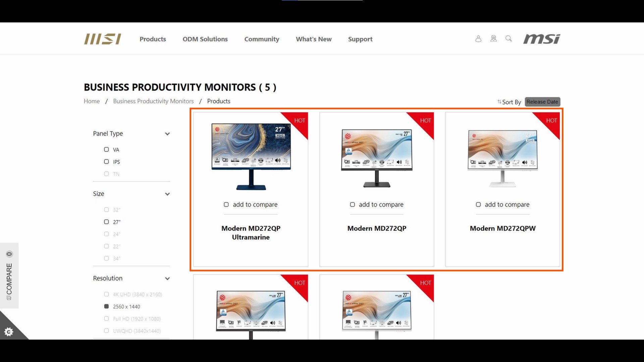This screenshot has height=362, width=644.
Task: Click the Products breadcrumb
Action: [x=219, y=101]
